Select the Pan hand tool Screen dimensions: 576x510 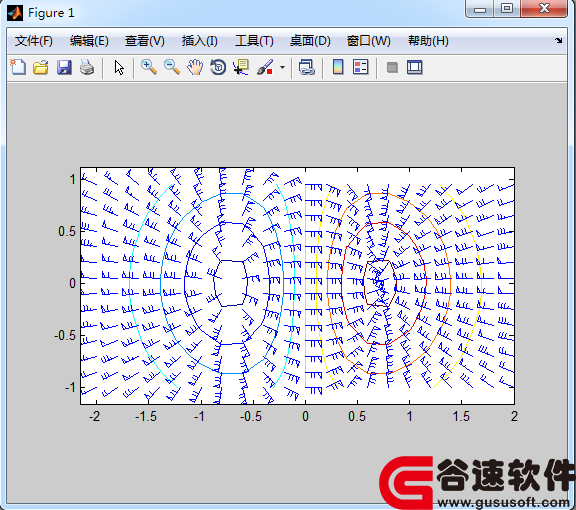point(195,68)
